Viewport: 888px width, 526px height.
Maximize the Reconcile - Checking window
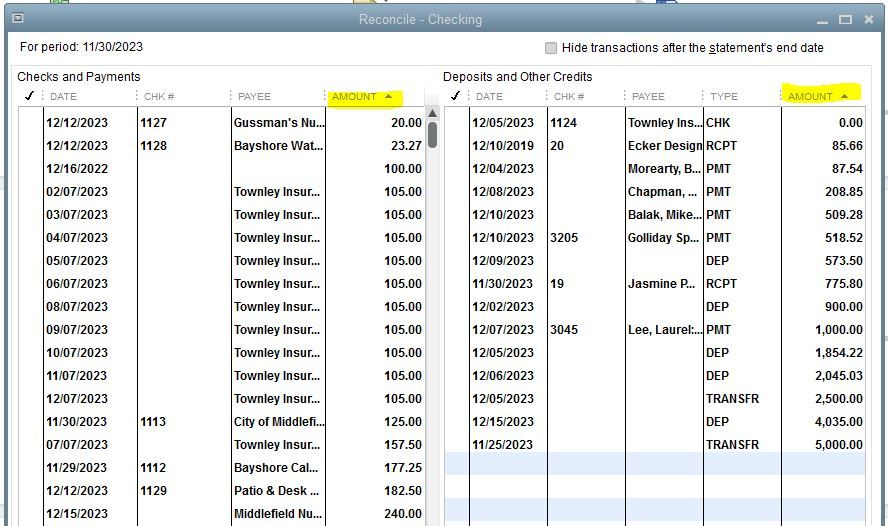pos(845,20)
